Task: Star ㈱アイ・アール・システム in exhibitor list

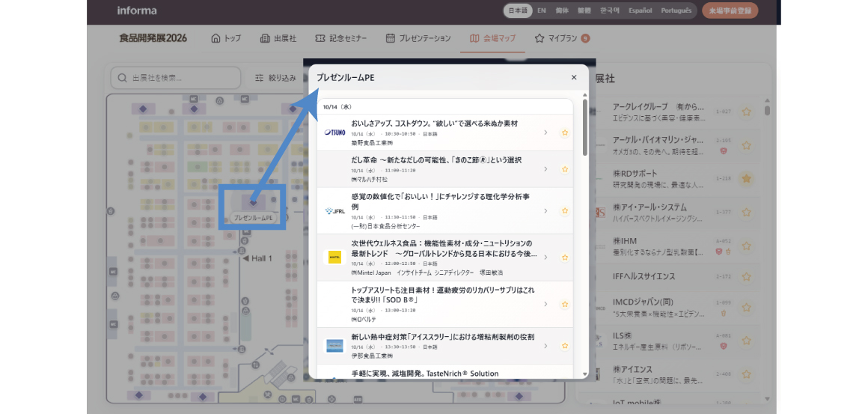Action: point(746,213)
